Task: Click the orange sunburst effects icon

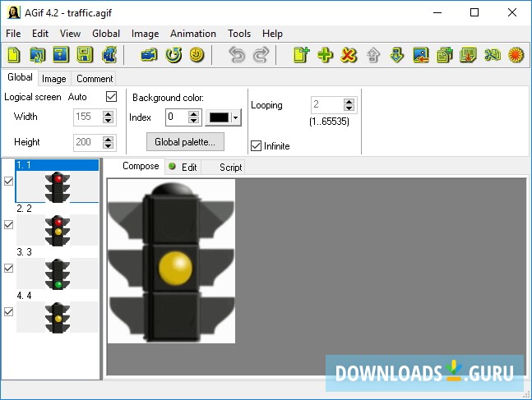Action: 516,55
